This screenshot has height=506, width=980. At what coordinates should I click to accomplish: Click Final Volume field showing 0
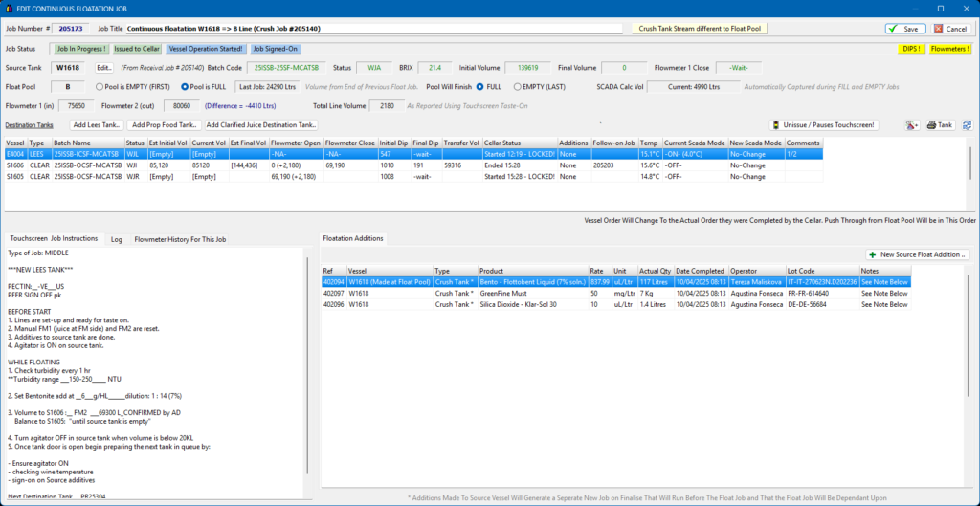pos(624,68)
